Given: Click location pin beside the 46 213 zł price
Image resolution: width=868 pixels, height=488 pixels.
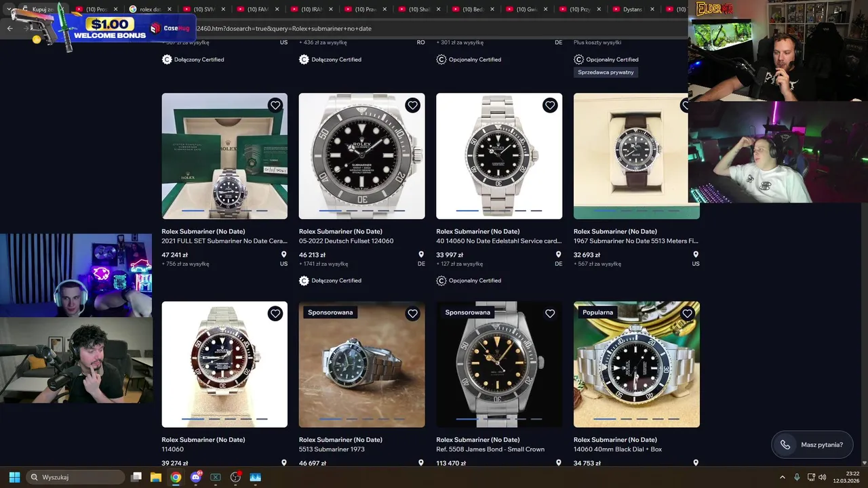Looking at the screenshot, I should click(x=421, y=255).
